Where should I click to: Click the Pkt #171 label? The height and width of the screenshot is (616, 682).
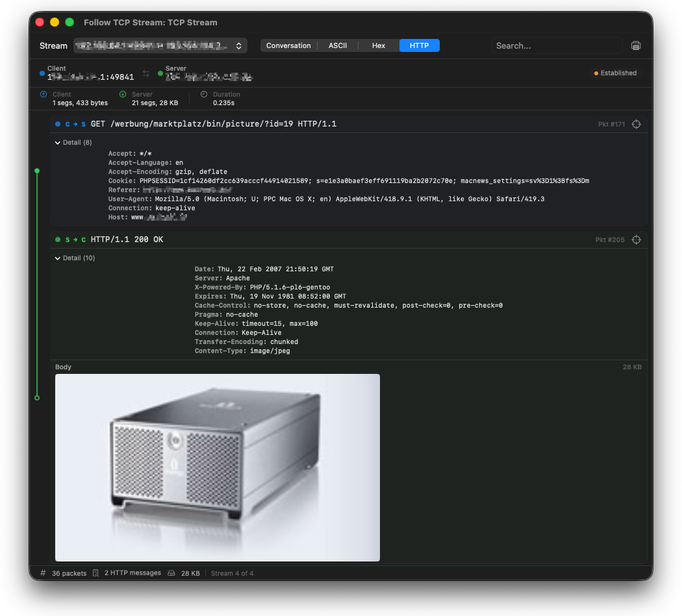coord(611,125)
